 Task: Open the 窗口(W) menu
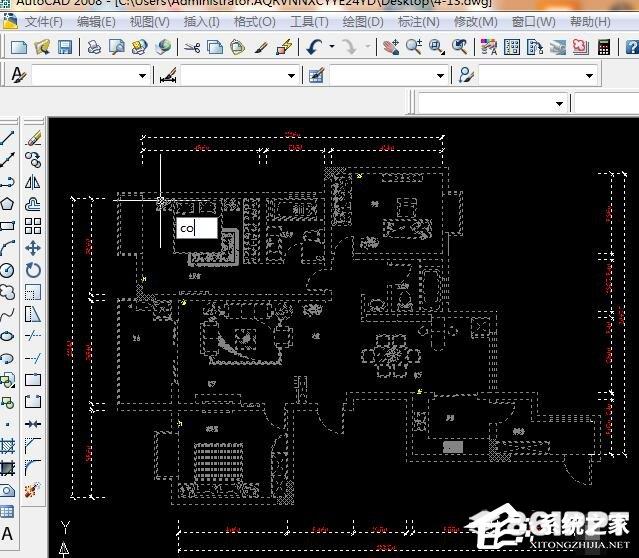[533, 22]
